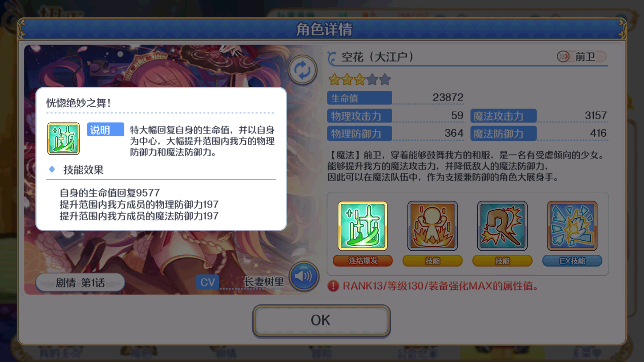
Task: Tap the star rarity row
Action: [x=360, y=80]
